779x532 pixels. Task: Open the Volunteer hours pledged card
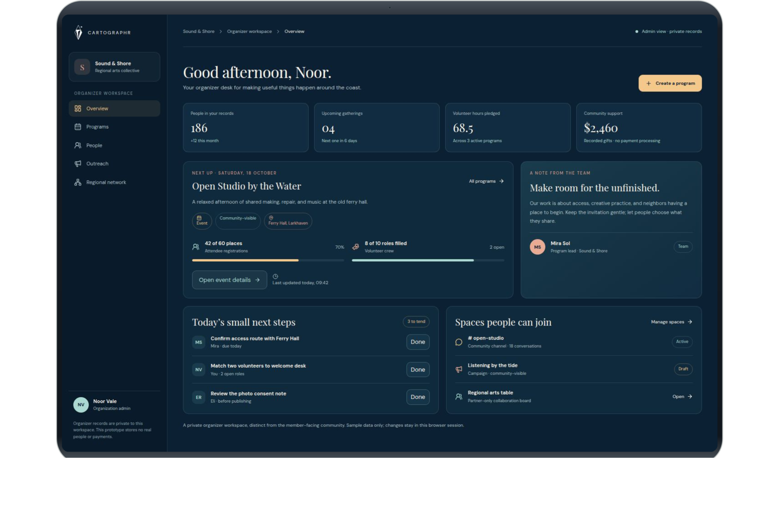pos(507,128)
